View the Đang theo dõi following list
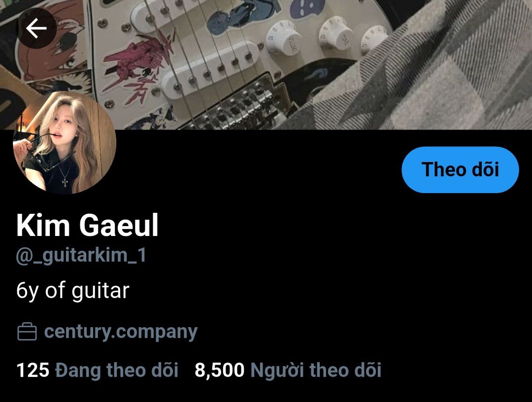The width and height of the screenshot is (532, 402). [117, 370]
